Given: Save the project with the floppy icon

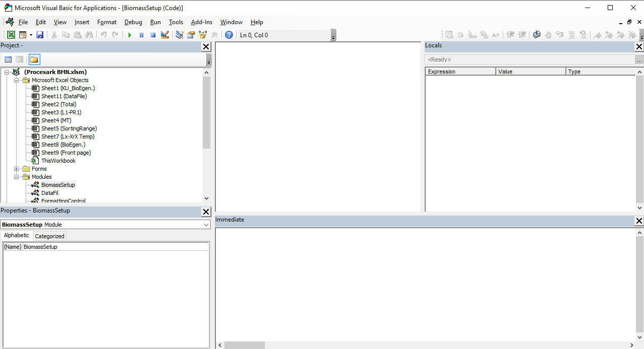Looking at the screenshot, I should [x=40, y=35].
